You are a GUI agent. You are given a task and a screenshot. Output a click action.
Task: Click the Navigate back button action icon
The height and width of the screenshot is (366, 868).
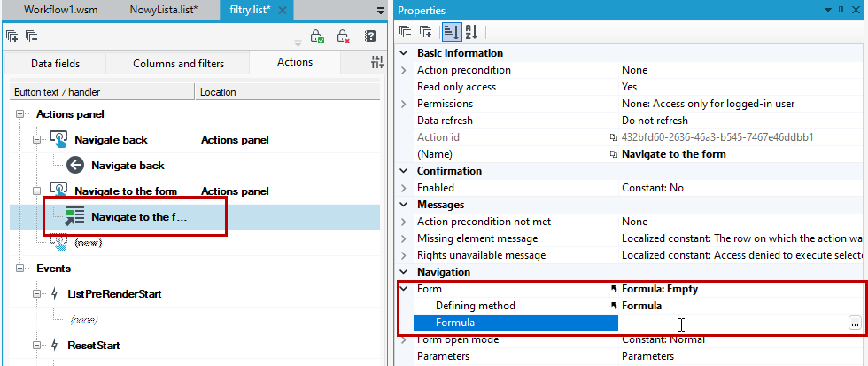pyautogui.click(x=58, y=139)
